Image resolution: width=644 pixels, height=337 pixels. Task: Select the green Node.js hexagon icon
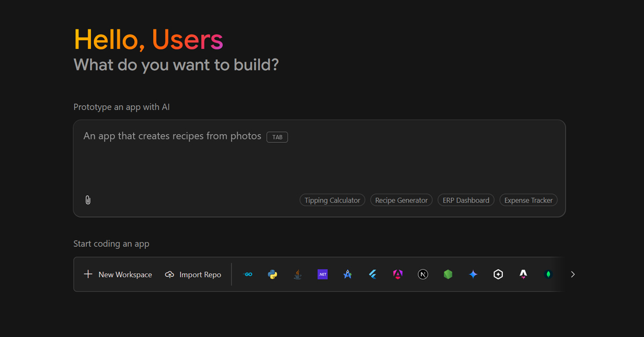click(x=448, y=274)
